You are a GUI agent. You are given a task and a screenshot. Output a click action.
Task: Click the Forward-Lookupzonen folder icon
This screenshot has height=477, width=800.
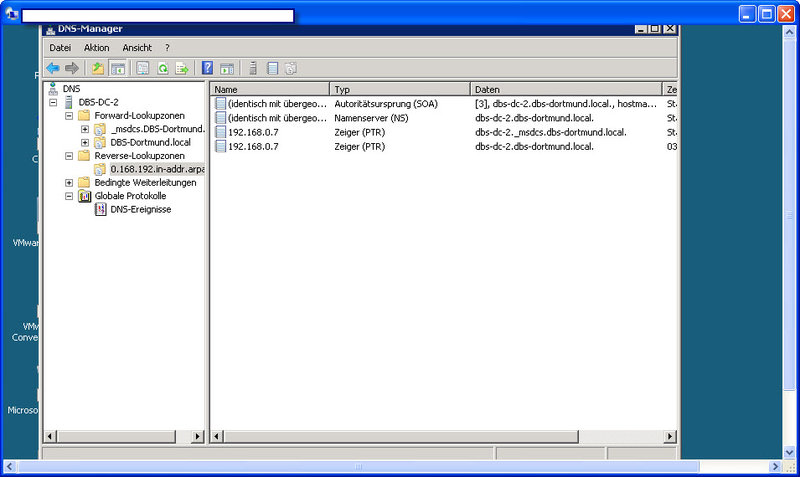pos(84,115)
